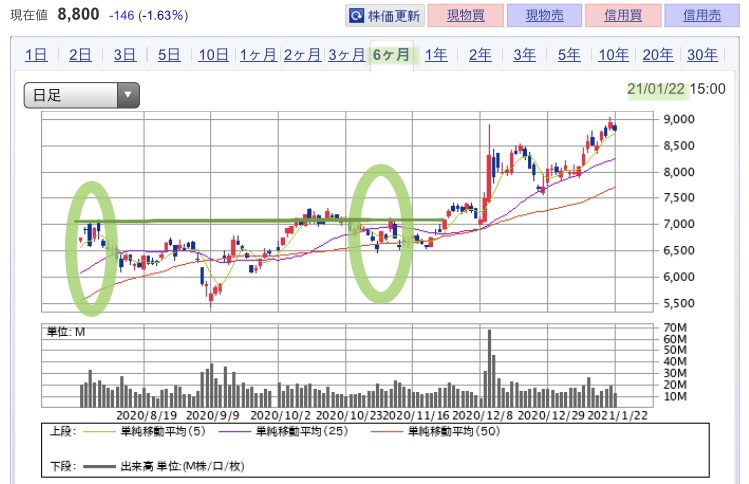This screenshot has width=749, height=484.
Task: Click the 株価更新 refresh icon
Action: click(356, 16)
